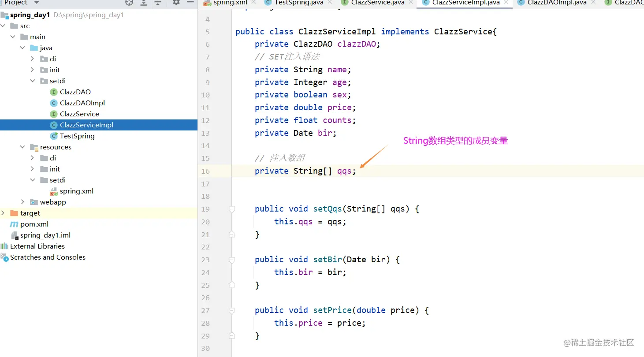Fold the setPrice method at line 27

tap(232, 311)
